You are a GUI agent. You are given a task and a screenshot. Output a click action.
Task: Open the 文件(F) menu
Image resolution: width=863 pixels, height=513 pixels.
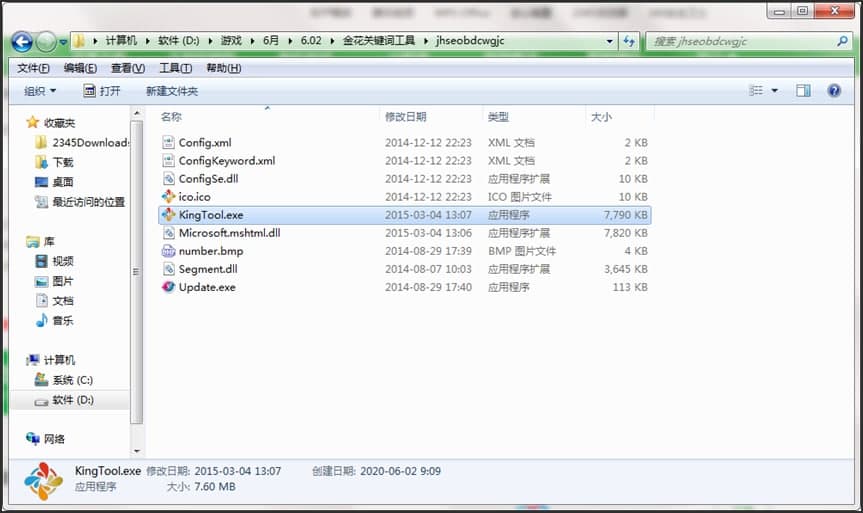pos(33,68)
